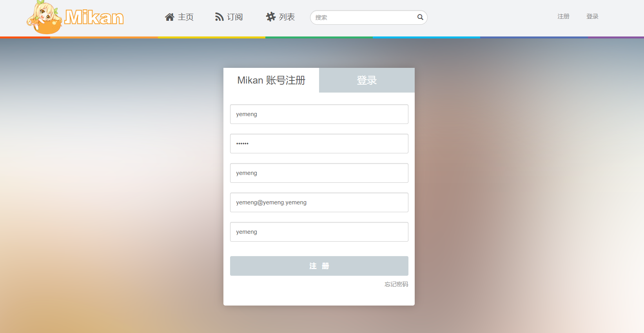Click the home icon in navbar
Viewport: 644px width, 333px height.
(x=169, y=17)
